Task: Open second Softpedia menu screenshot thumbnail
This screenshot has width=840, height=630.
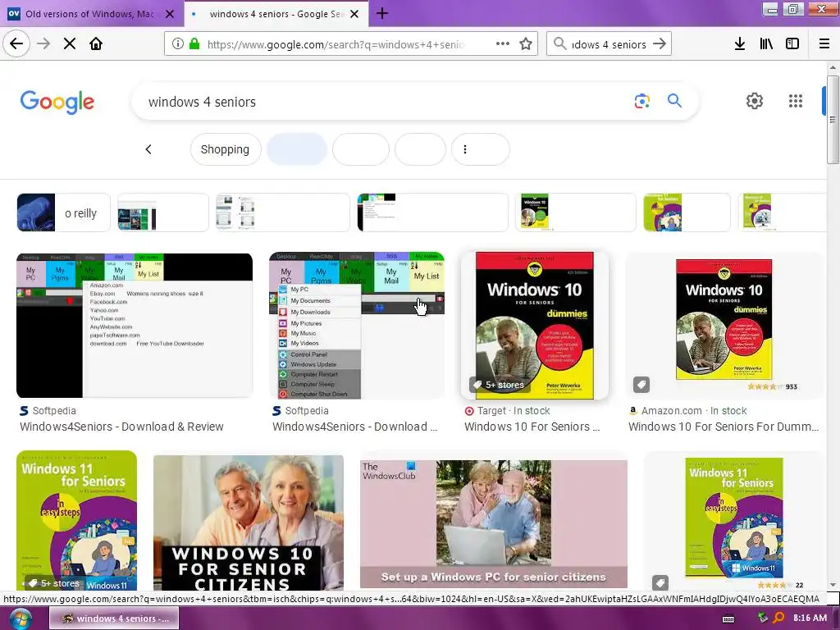Action: (x=357, y=326)
